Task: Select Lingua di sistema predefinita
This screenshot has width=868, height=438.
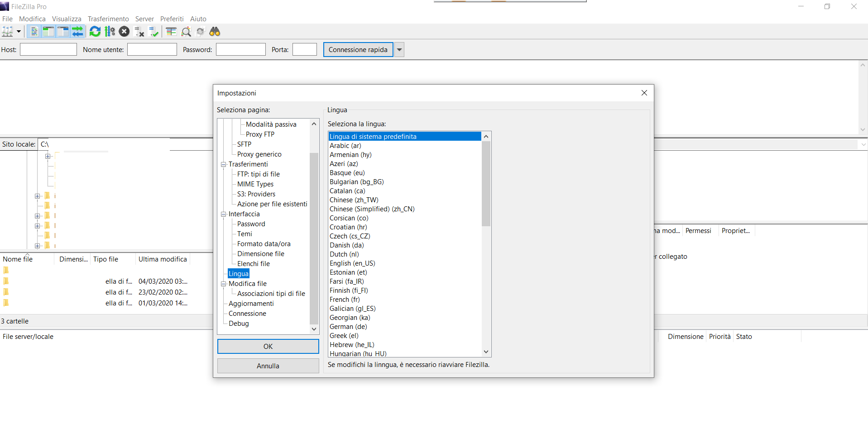Action: [405, 137]
